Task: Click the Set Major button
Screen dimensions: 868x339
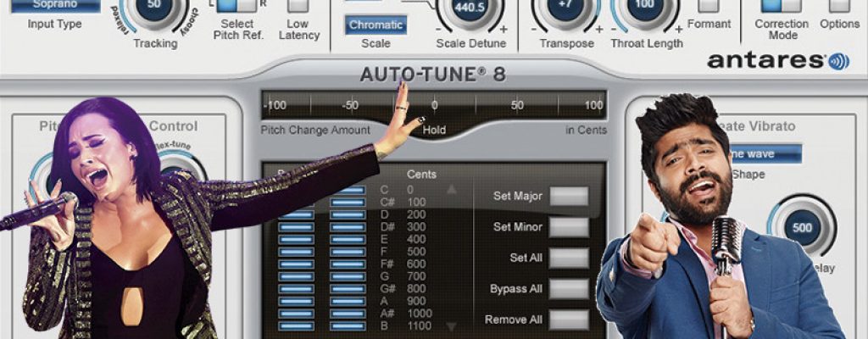Action: pyautogui.click(x=569, y=196)
